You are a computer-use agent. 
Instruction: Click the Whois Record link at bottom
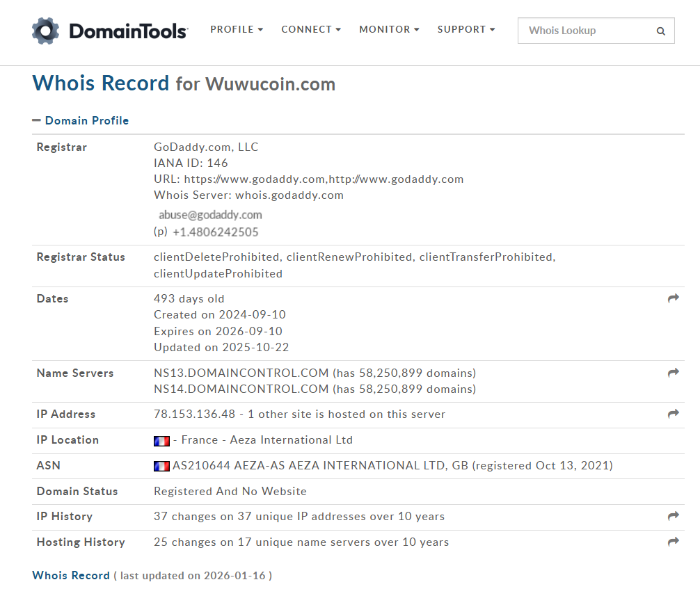pyautogui.click(x=71, y=575)
